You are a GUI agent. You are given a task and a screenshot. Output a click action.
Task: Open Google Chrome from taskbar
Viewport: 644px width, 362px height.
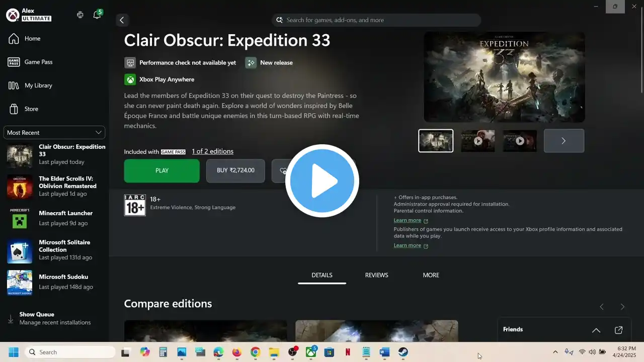point(255,352)
